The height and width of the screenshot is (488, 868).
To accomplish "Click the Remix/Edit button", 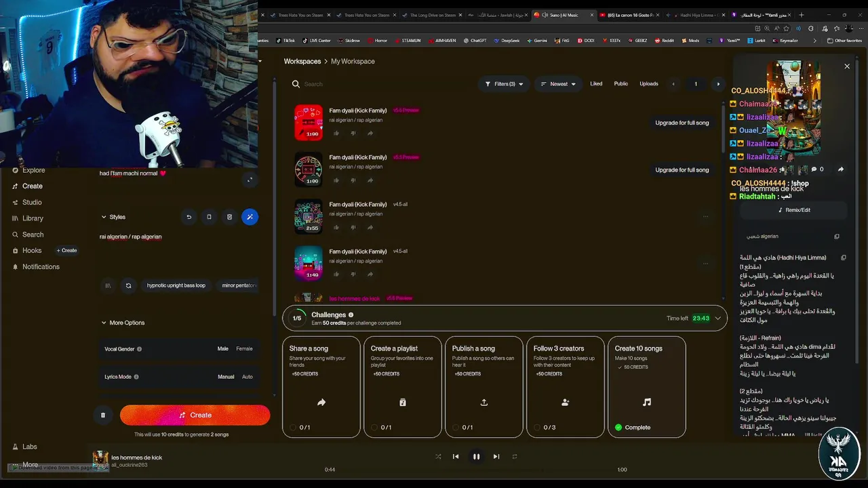I will [x=793, y=210].
